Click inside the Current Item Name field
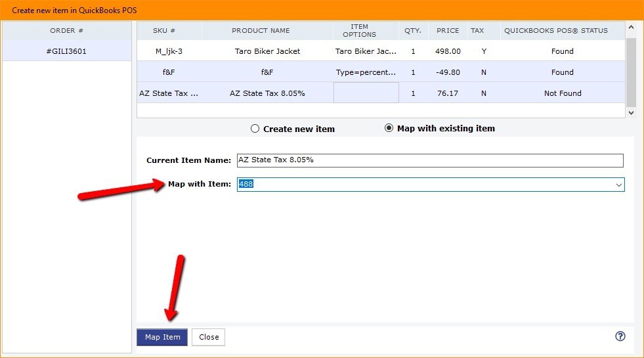 tap(429, 160)
